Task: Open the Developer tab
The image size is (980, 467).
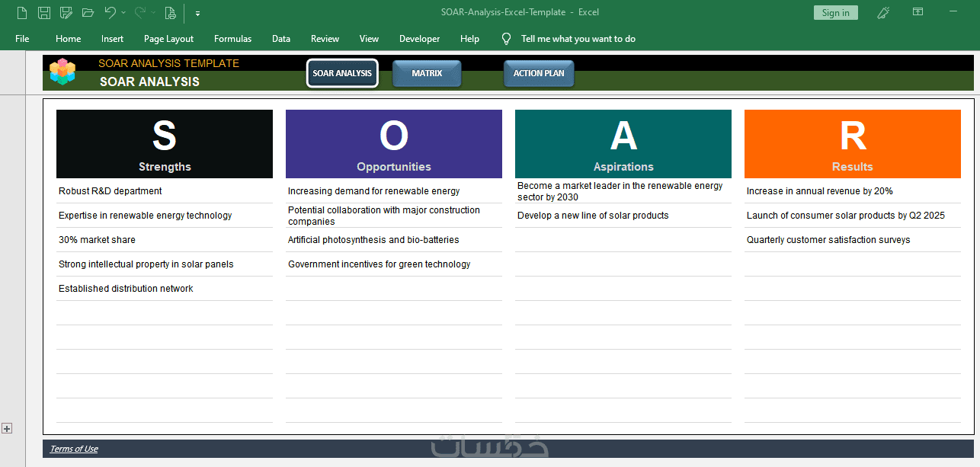Action: (419, 39)
